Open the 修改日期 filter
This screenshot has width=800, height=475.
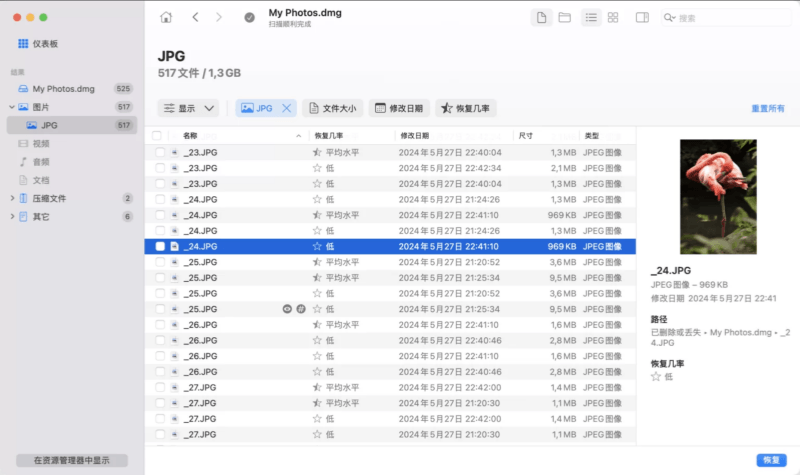coord(399,108)
